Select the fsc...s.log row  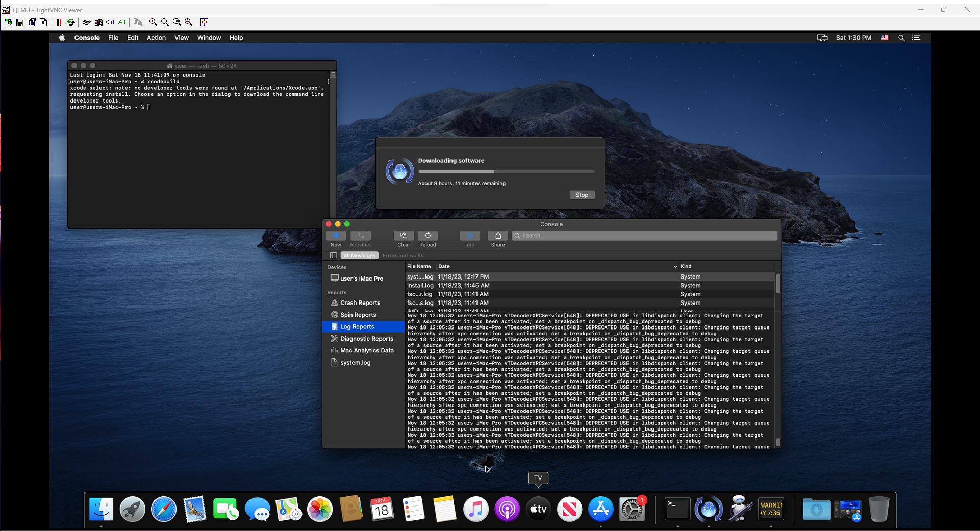coord(590,303)
